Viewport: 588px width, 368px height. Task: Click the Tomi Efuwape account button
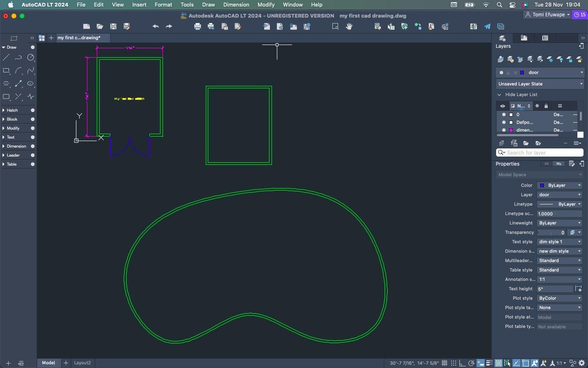(548, 15)
